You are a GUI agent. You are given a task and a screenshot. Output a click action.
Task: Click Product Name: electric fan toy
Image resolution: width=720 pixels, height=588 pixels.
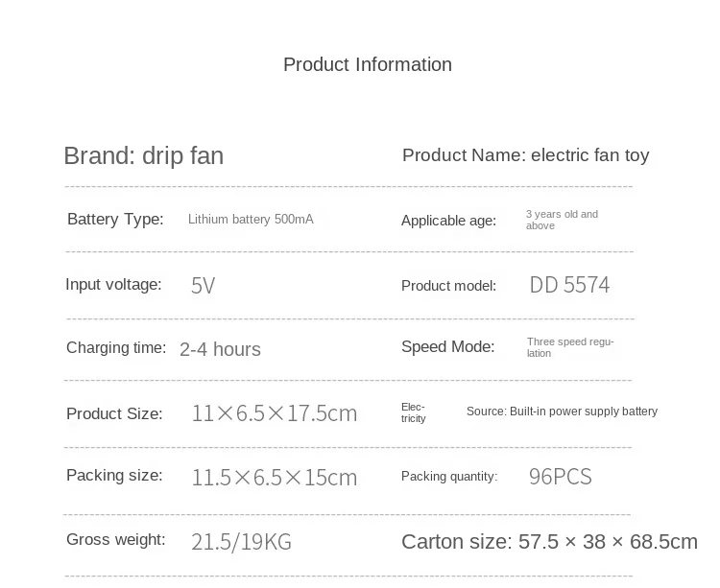(x=526, y=155)
